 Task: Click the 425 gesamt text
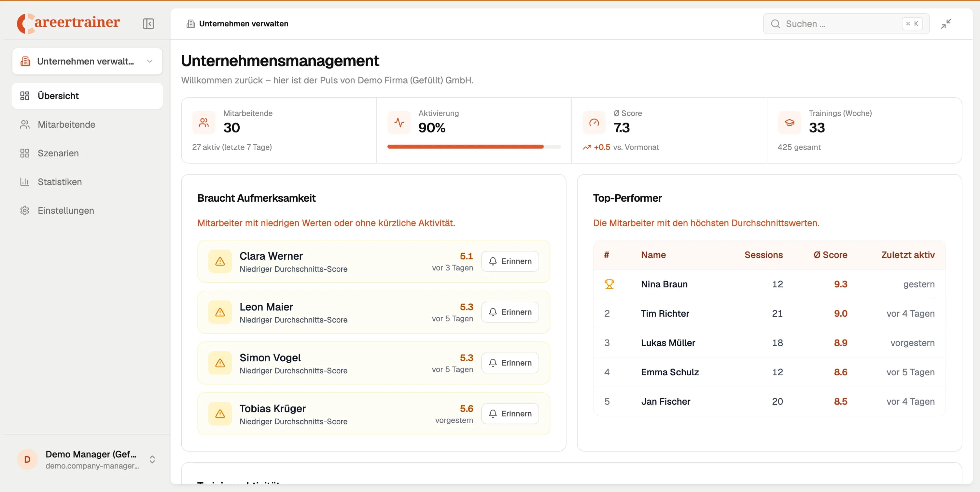tap(799, 147)
